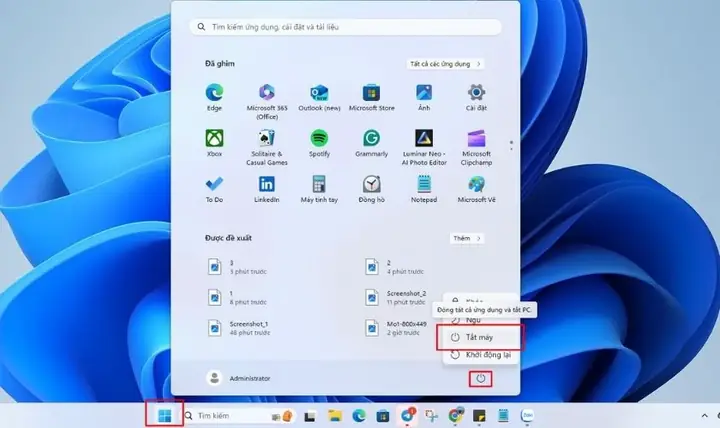Screen dimensions: 720x428
Task: Open Snipping Tool from the taskbar
Action: click(431, 416)
